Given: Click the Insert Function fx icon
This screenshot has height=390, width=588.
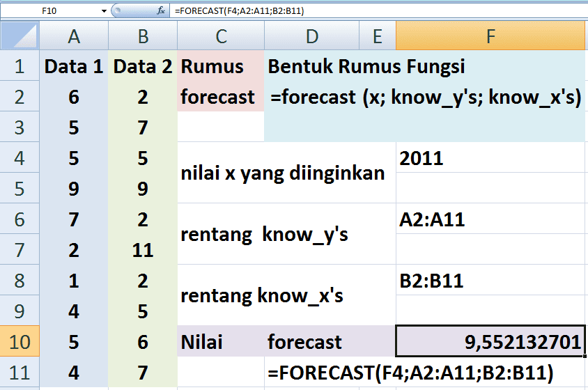Looking at the screenshot, I should [161, 11].
